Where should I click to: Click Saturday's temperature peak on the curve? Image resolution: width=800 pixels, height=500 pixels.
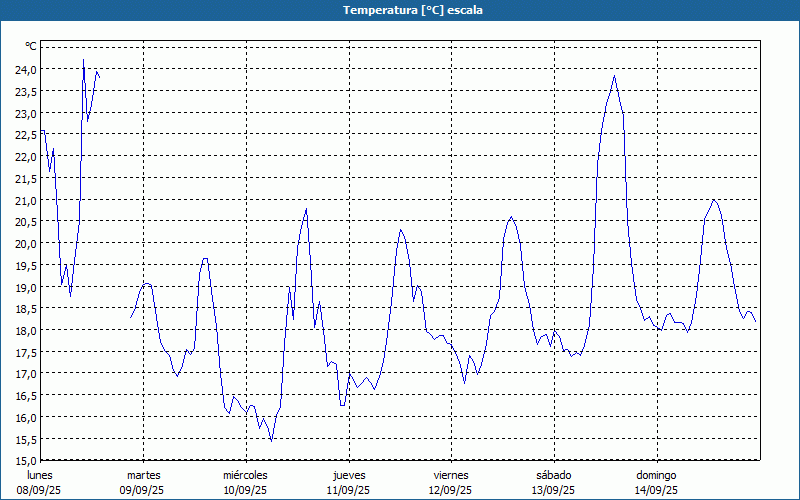click(614, 76)
